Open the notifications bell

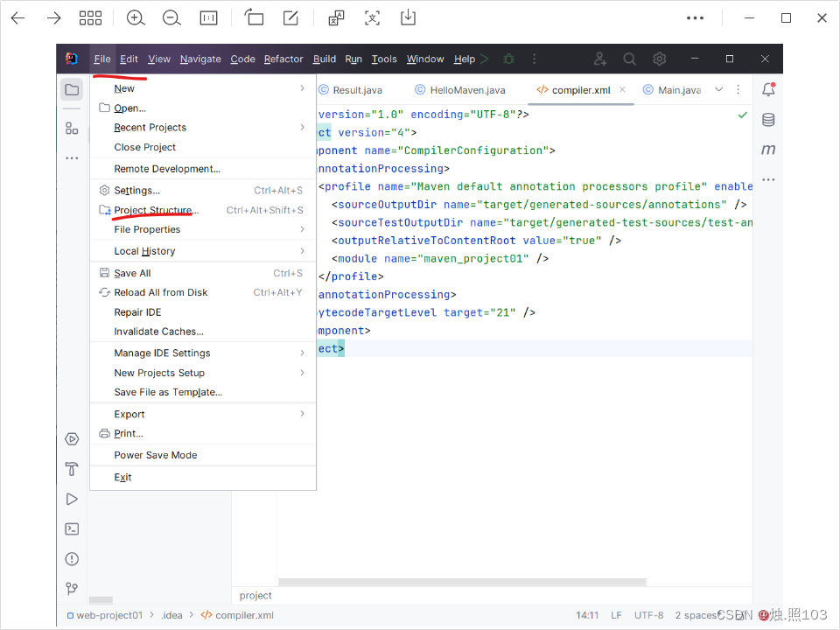768,90
